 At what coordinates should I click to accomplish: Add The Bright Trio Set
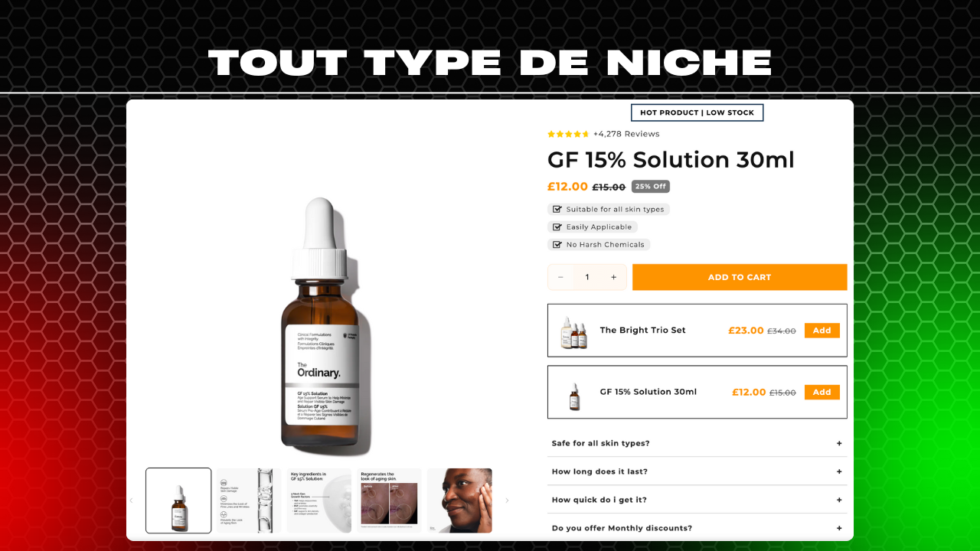(822, 331)
